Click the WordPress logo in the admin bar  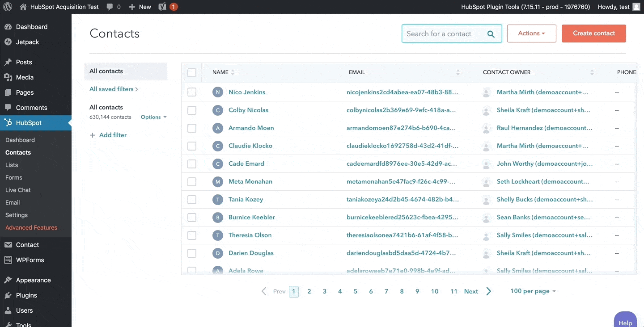click(x=7, y=7)
